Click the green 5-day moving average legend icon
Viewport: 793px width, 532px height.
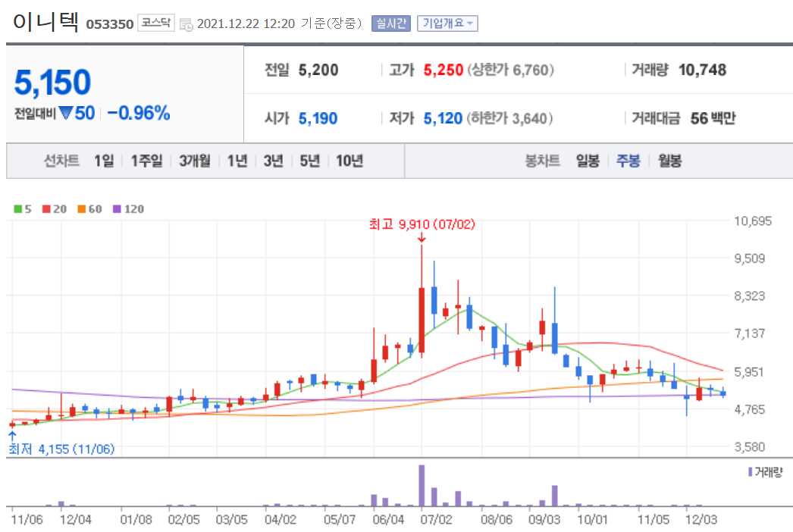(17, 208)
